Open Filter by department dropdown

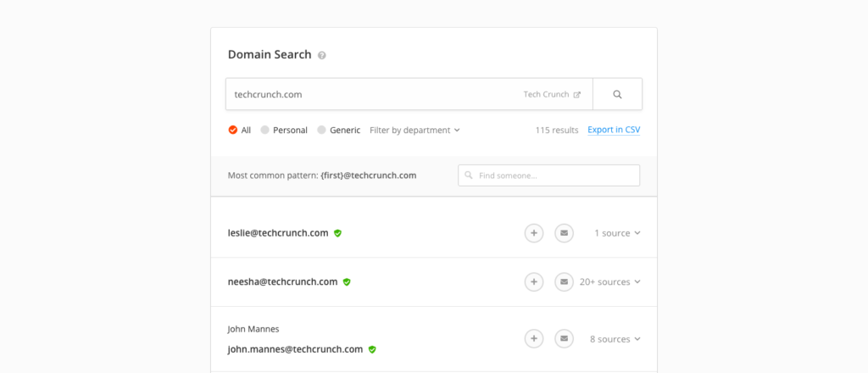point(415,130)
